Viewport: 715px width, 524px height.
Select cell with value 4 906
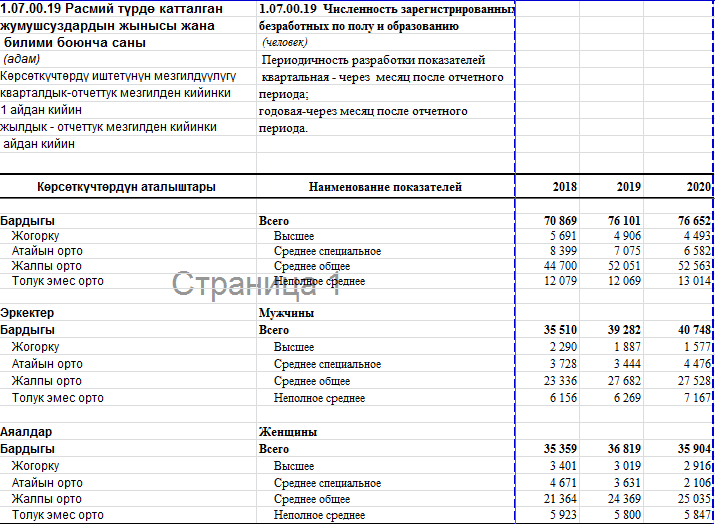click(x=611, y=236)
